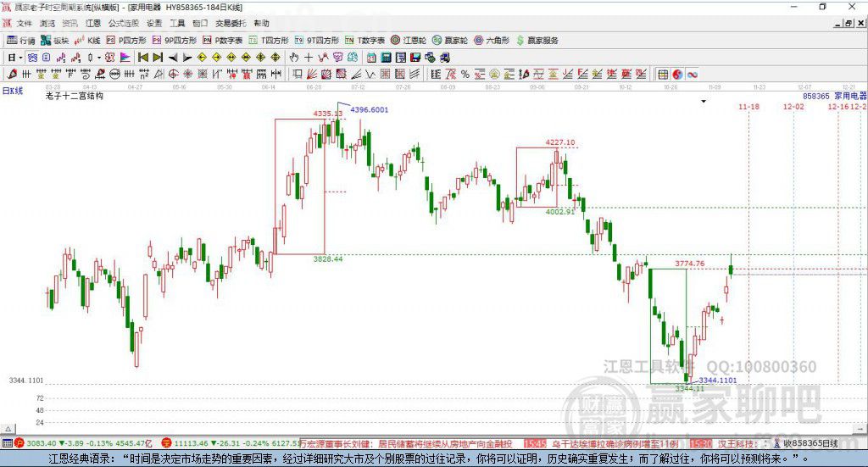Open the T四方形 tool
The height and width of the screenshot is (467, 868).
point(269,41)
